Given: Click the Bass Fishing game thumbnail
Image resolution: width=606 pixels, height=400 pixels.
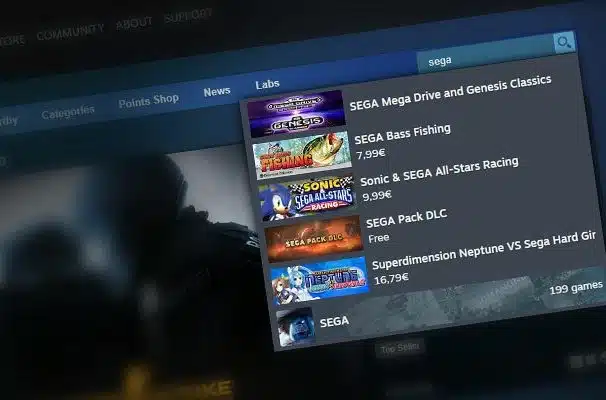Looking at the screenshot, I should [x=302, y=155].
